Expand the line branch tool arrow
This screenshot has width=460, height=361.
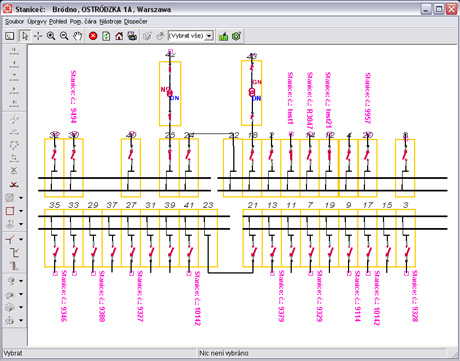[x=21, y=239]
